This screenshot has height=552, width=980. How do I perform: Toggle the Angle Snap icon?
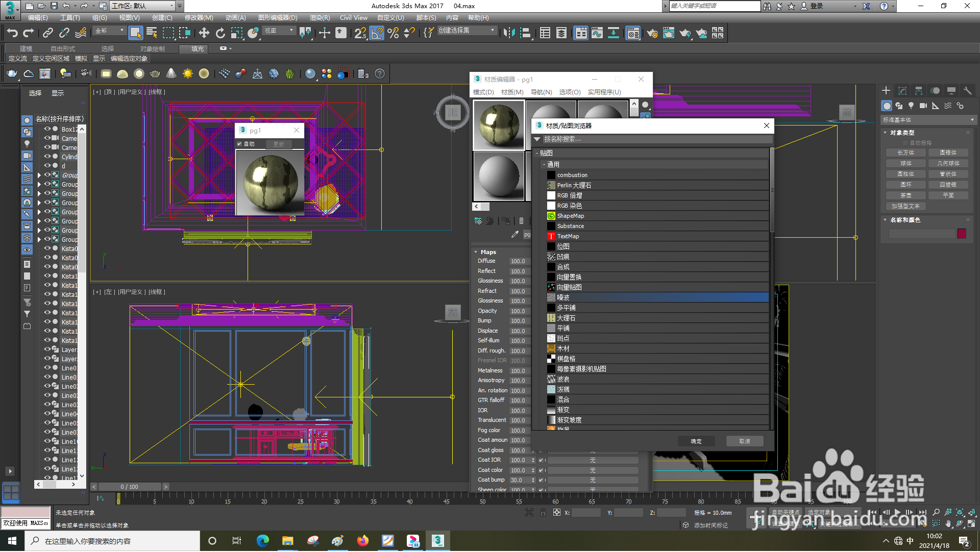tap(377, 33)
